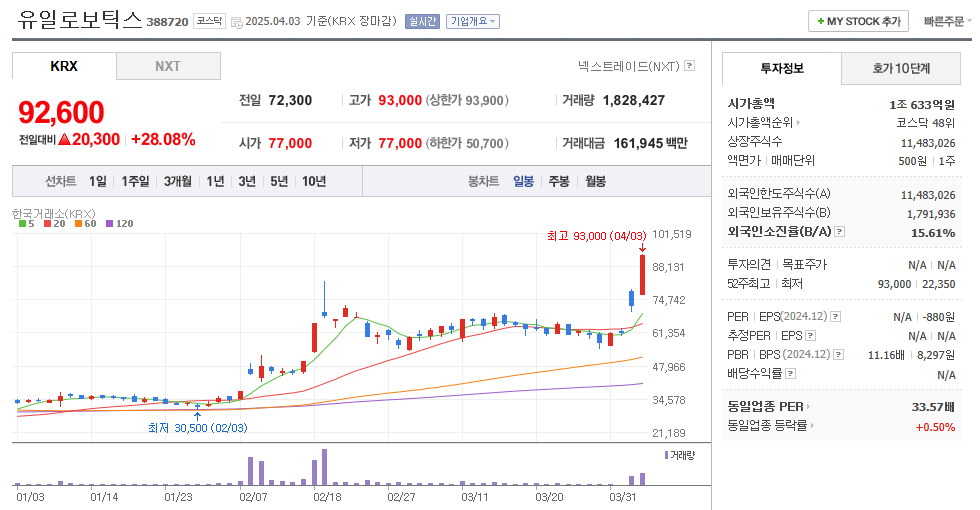Click the 고가 value 93,000
The width and height of the screenshot is (980, 510).
[x=400, y=101]
